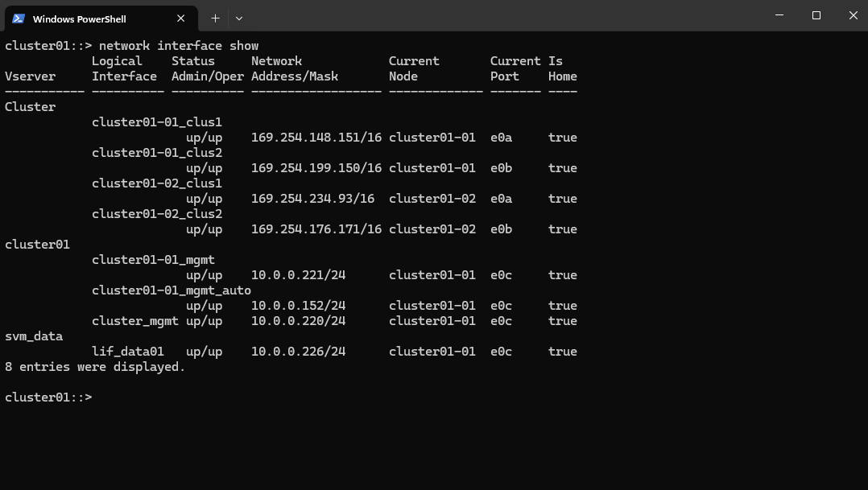
Task: Maximize the terminal window
Action: pyautogui.click(x=816, y=15)
